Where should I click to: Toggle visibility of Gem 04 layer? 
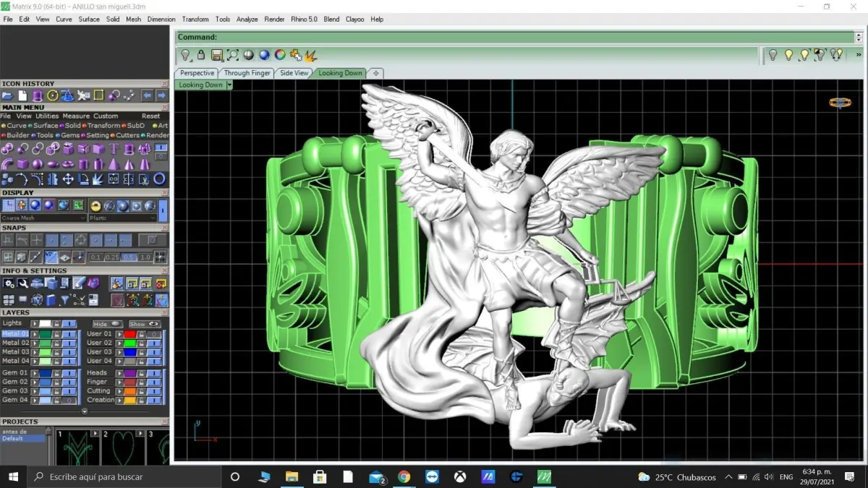click(x=69, y=400)
